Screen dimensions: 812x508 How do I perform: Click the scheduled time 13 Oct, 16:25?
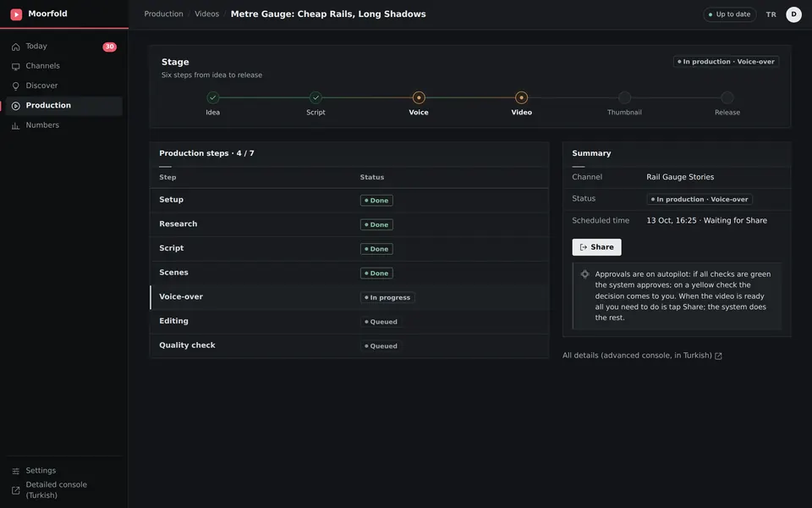coord(671,220)
